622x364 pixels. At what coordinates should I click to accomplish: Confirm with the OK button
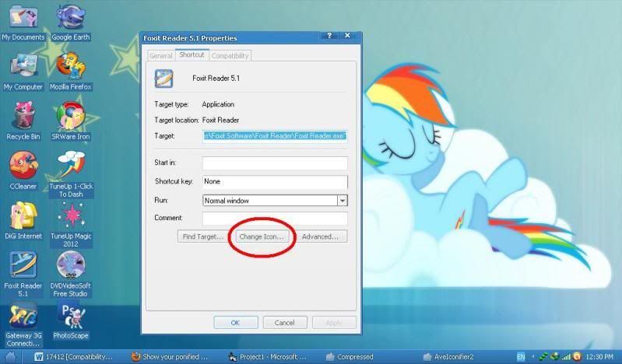(x=236, y=323)
